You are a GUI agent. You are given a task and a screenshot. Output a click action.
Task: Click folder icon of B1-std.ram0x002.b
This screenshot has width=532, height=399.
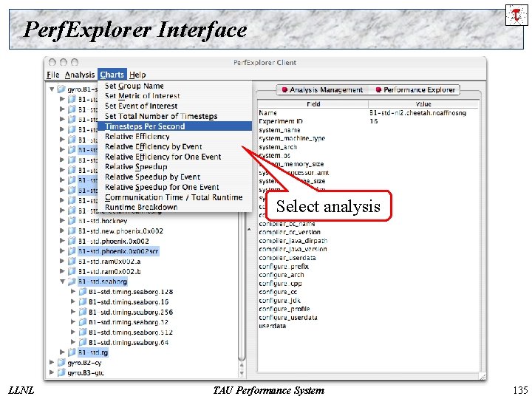[72, 271]
